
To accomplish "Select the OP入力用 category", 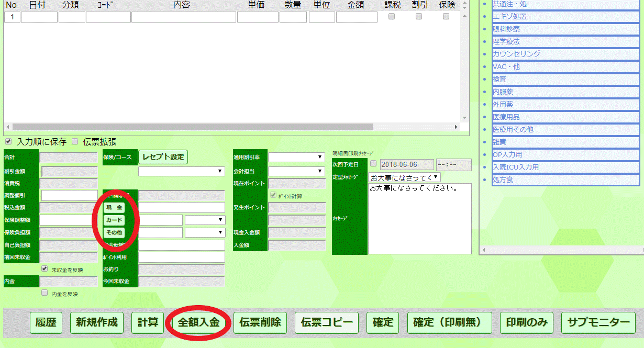I will pyautogui.click(x=566, y=154).
